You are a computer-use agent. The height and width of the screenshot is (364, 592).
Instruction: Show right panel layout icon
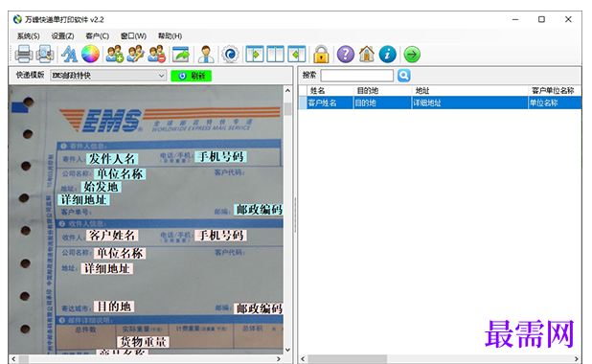297,54
